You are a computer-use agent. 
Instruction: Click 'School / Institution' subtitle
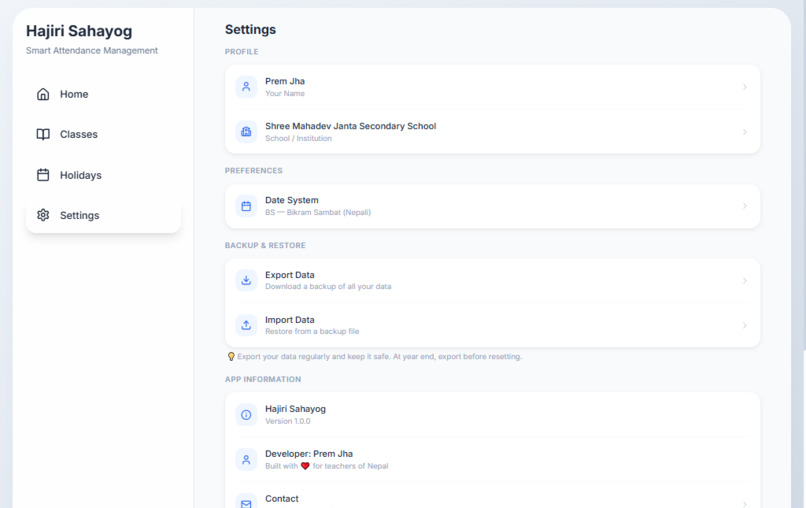298,138
